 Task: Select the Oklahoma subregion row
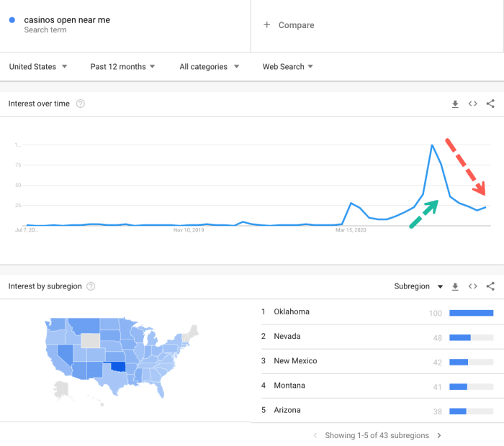point(377,311)
